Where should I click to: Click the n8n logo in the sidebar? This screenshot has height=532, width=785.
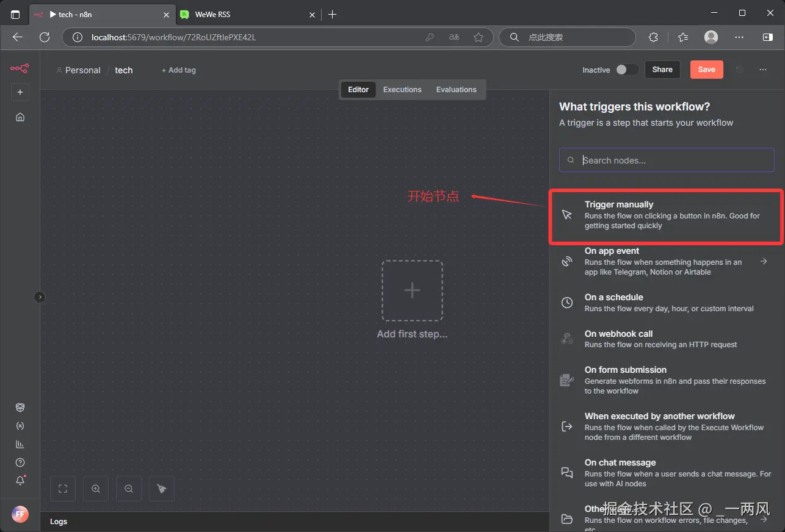[x=20, y=68]
